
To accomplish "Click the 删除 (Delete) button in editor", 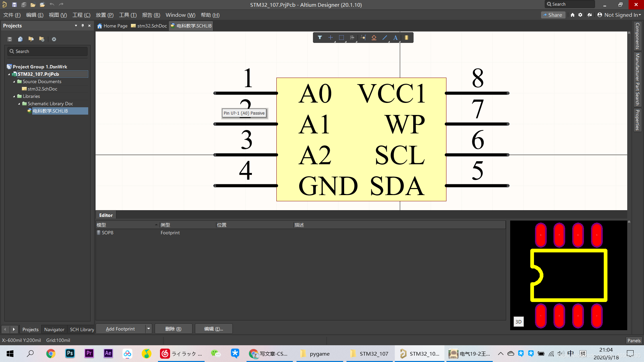I will (x=173, y=328).
